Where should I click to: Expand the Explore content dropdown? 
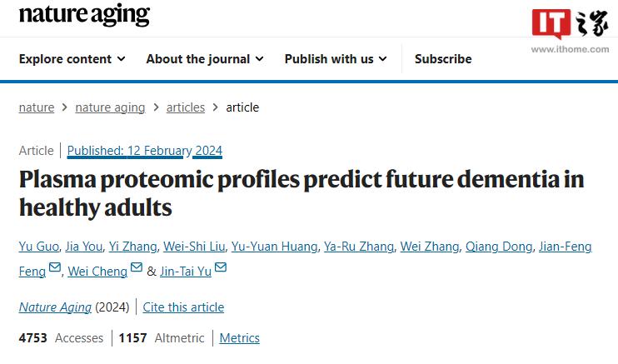pyautogui.click(x=72, y=58)
